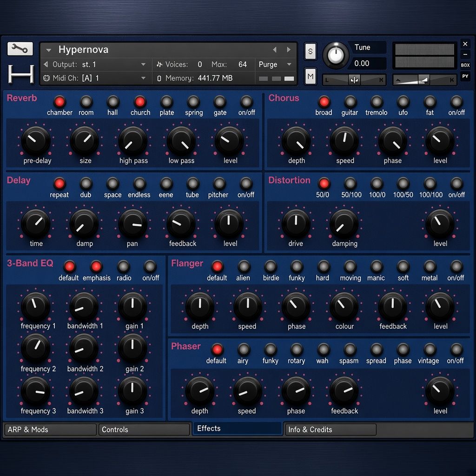Image resolution: width=476 pixels, height=476 pixels.
Task: Click the Max voices value 64
Action: point(243,64)
